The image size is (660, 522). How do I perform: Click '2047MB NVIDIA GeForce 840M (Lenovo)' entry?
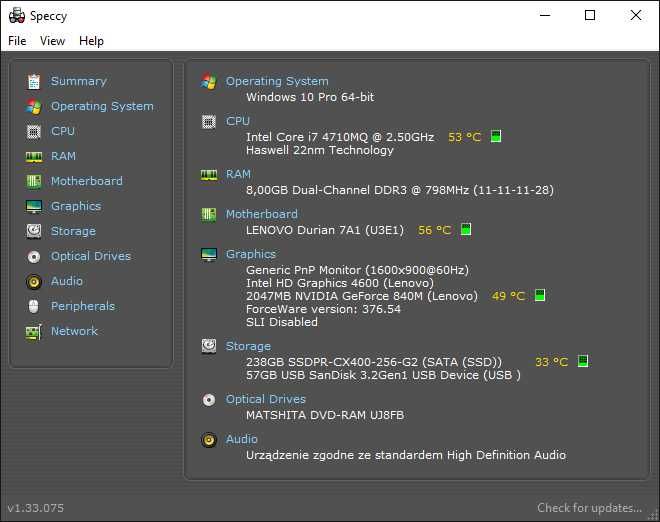pyautogui.click(x=362, y=296)
